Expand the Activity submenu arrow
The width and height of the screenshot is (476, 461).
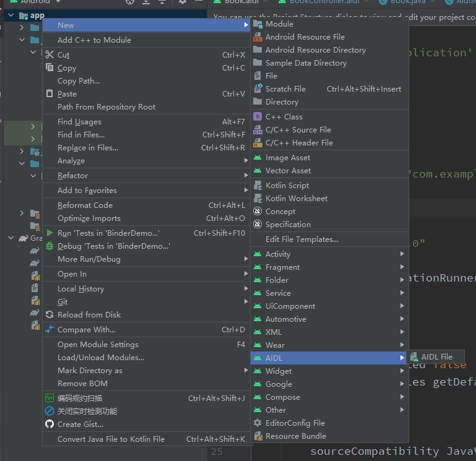tap(402, 254)
